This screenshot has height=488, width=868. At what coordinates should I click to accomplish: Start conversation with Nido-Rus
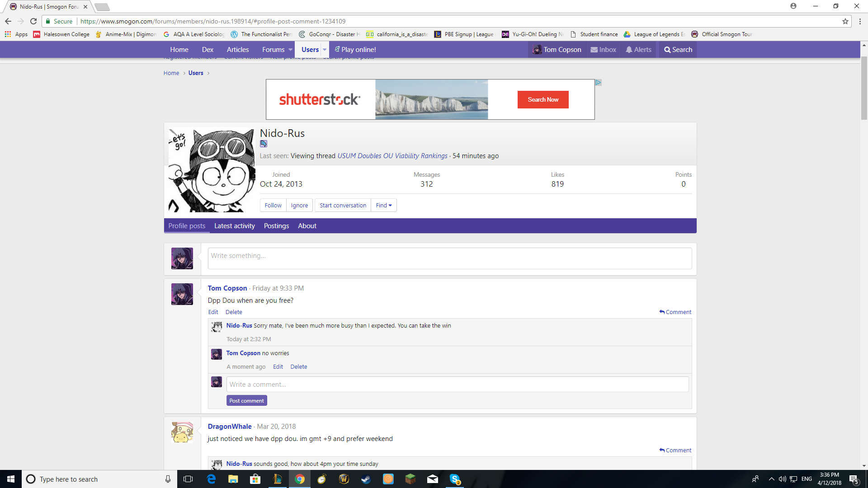coord(343,205)
